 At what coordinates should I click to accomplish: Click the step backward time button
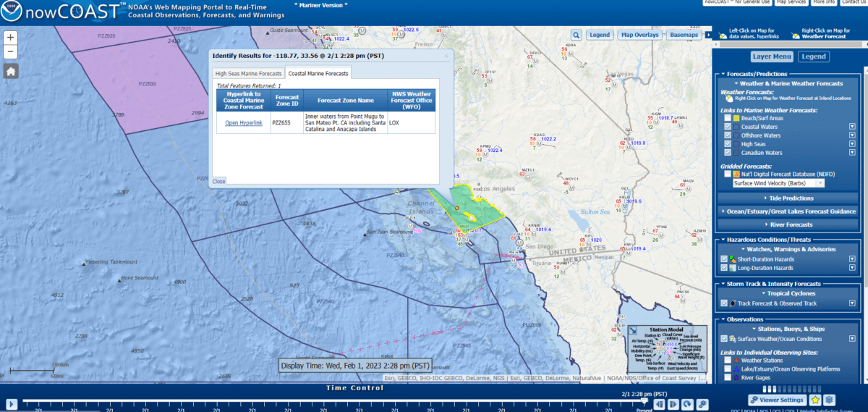[x=659, y=404]
